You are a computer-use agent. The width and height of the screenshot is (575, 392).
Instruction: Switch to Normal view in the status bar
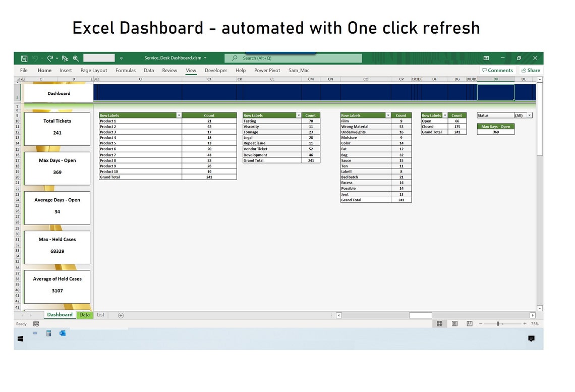coord(439,323)
